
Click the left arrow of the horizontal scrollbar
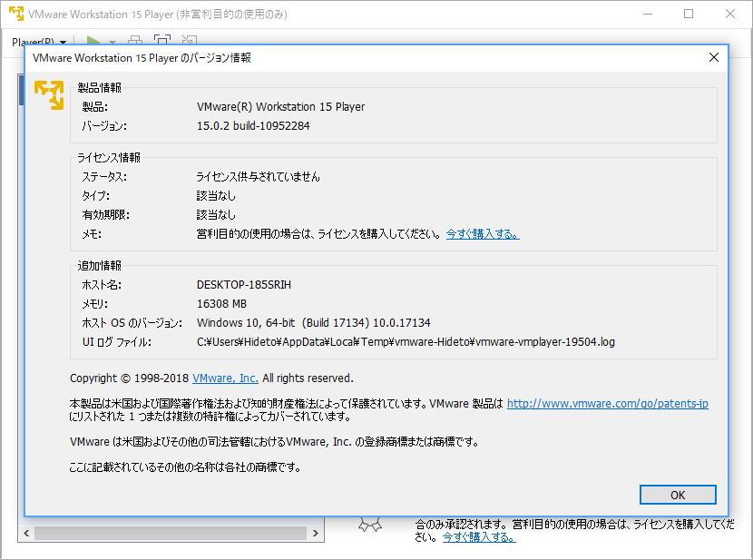[26, 533]
